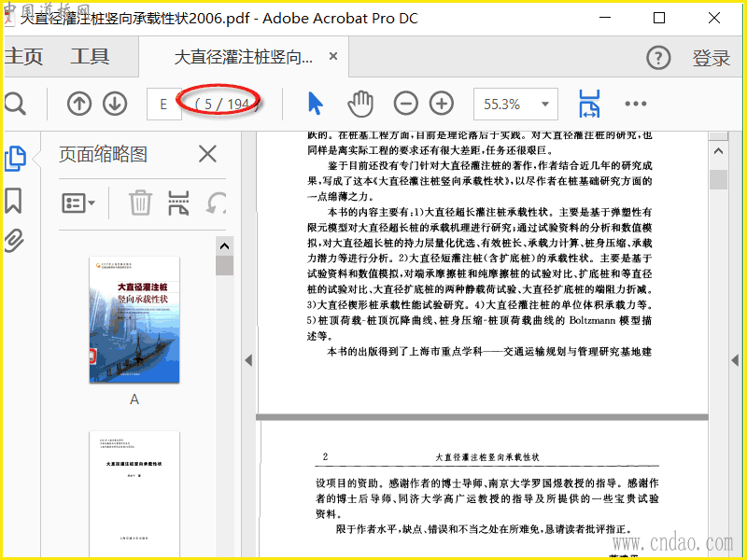Click the document scrollbar up arrow

click(x=718, y=152)
